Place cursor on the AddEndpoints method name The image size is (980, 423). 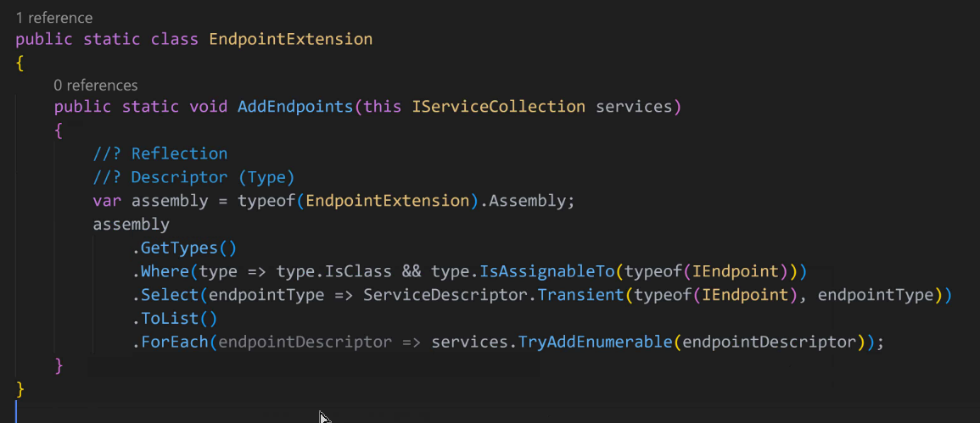click(x=295, y=107)
